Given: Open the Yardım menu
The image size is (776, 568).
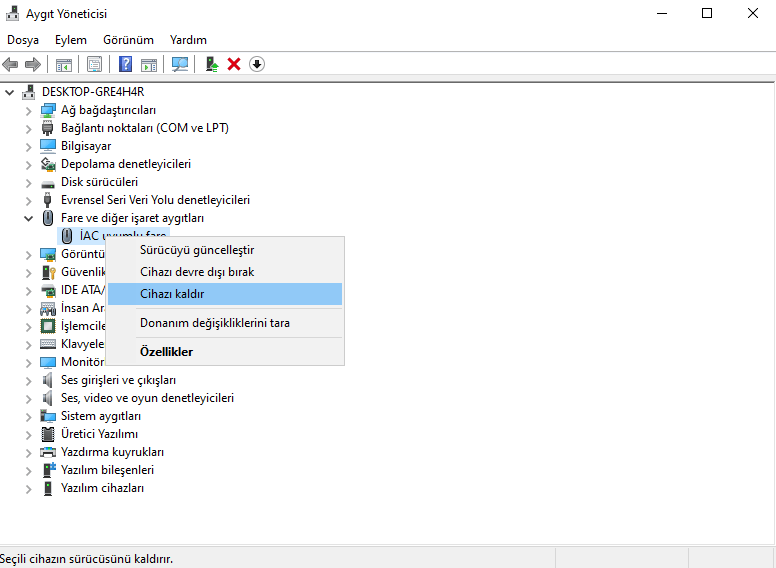Looking at the screenshot, I should click(x=188, y=40).
